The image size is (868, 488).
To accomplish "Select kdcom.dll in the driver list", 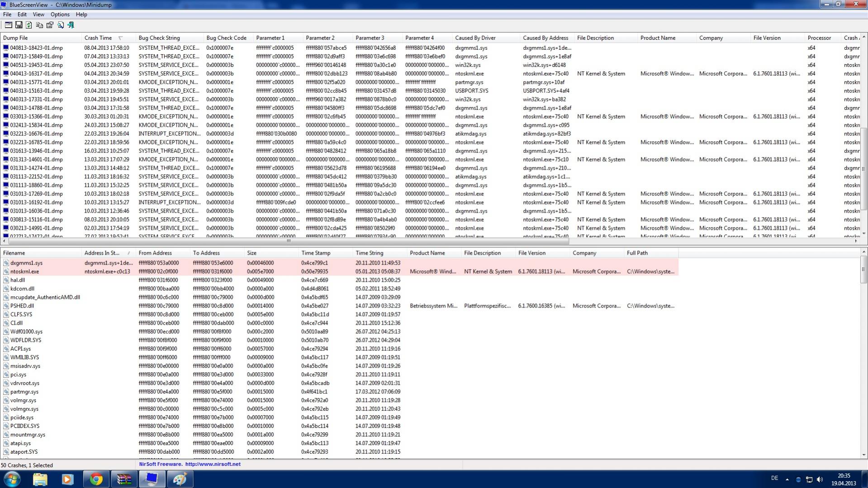I will click(22, 289).
